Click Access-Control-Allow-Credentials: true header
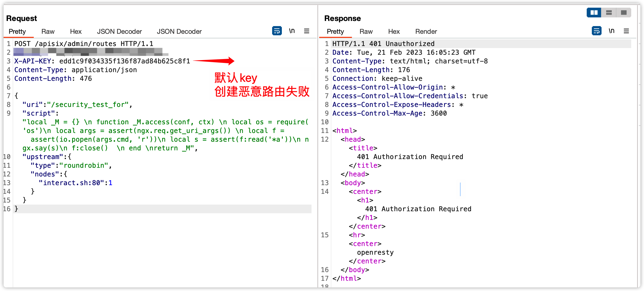Viewport: 644px width, 291px height. click(410, 96)
